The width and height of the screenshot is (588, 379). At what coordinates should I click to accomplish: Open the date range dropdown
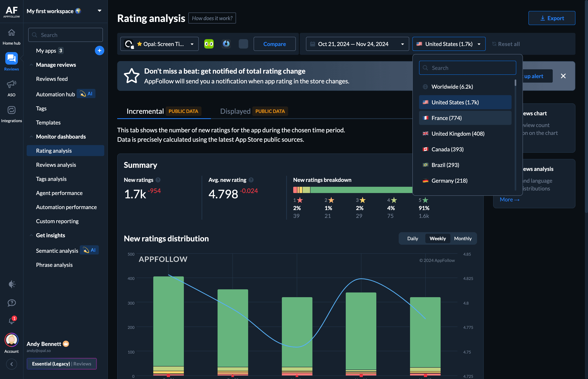[358, 44]
